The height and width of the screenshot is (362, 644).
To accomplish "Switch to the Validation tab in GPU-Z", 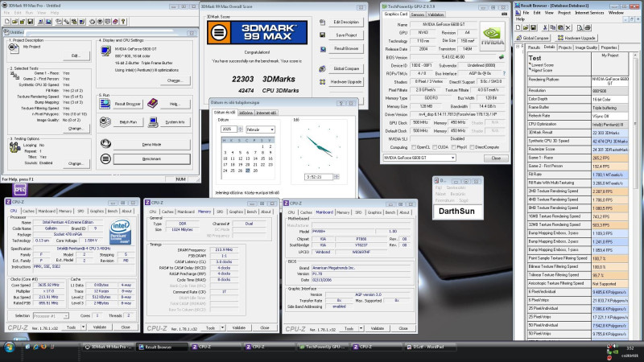I will [436, 14].
